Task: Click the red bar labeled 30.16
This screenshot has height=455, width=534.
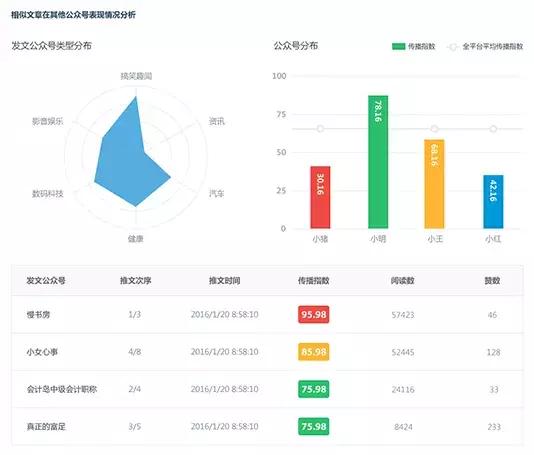Action: (320, 197)
